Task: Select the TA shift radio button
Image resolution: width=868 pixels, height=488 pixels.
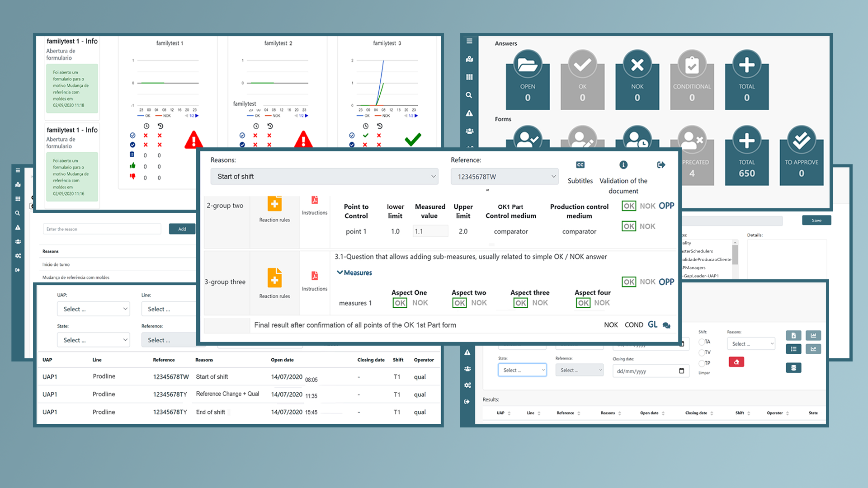Action: [702, 342]
